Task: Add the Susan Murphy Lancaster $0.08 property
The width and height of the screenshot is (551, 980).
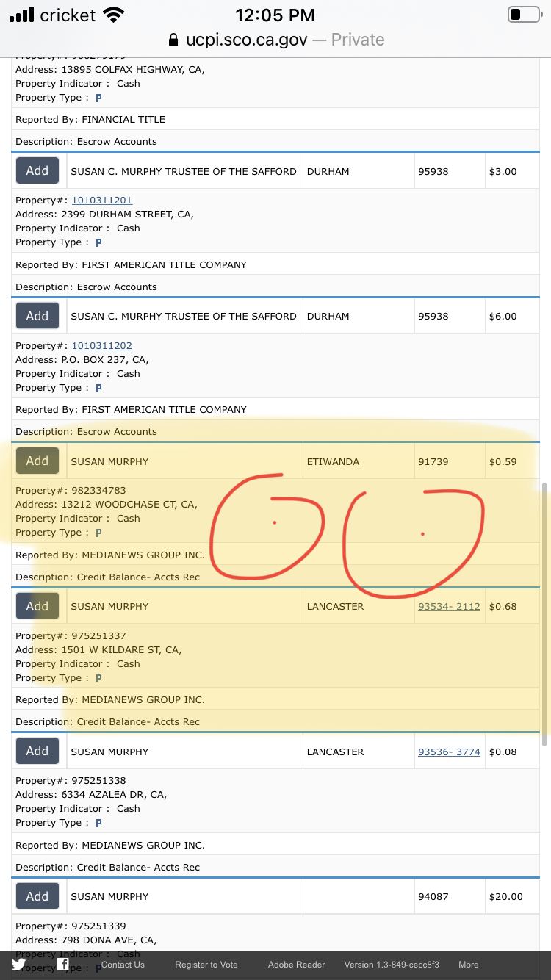Action: pos(37,751)
